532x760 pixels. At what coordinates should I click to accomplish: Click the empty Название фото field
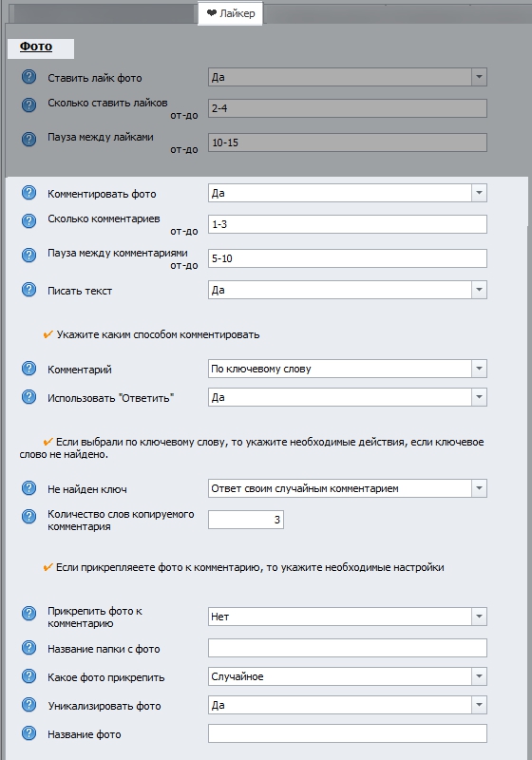pyautogui.click(x=348, y=733)
